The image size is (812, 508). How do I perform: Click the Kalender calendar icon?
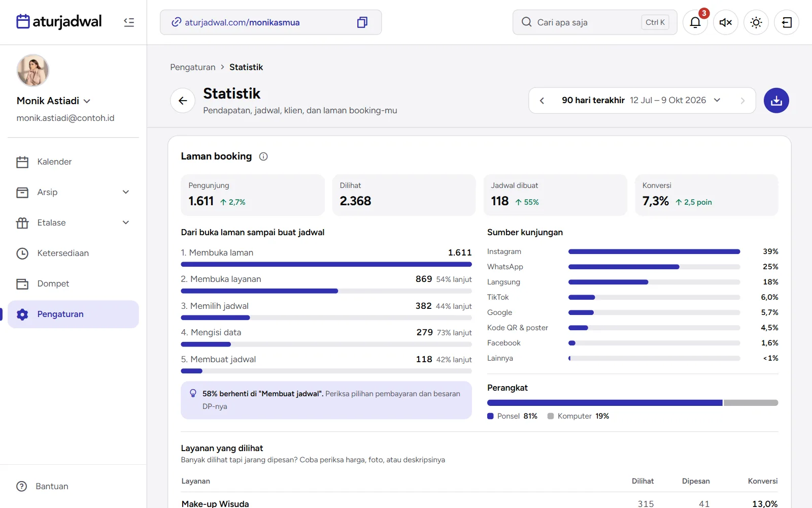click(x=22, y=162)
